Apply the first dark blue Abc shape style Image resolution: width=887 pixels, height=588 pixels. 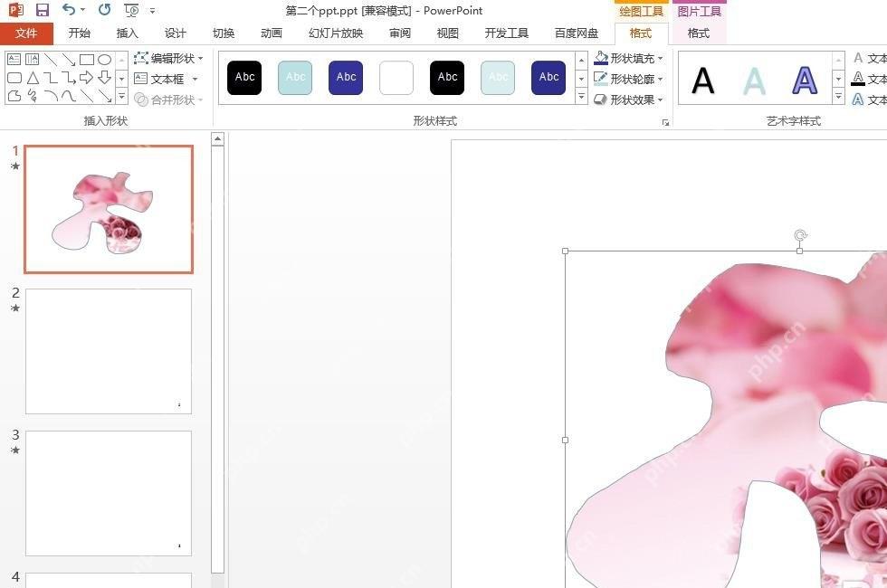coord(346,78)
